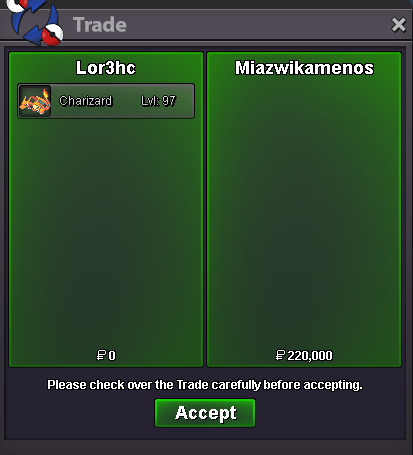Click the Charizard sprite thumbnail

coord(35,101)
